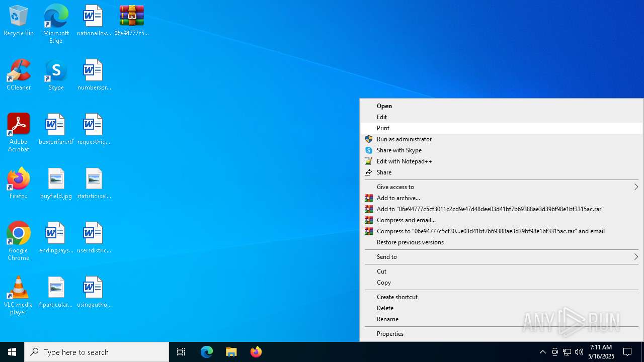This screenshot has width=644, height=362.
Task: Select the requesthig Word document icon
Action: [94, 130]
